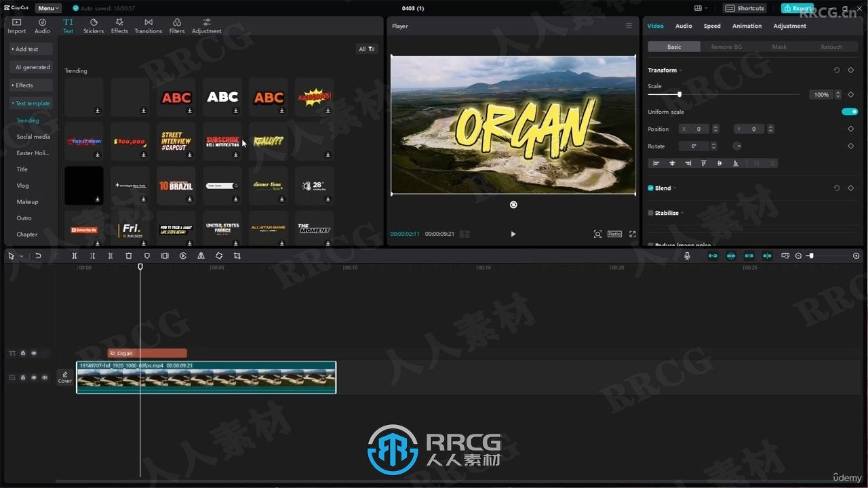Switch to the Speed tab

click(712, 26)
